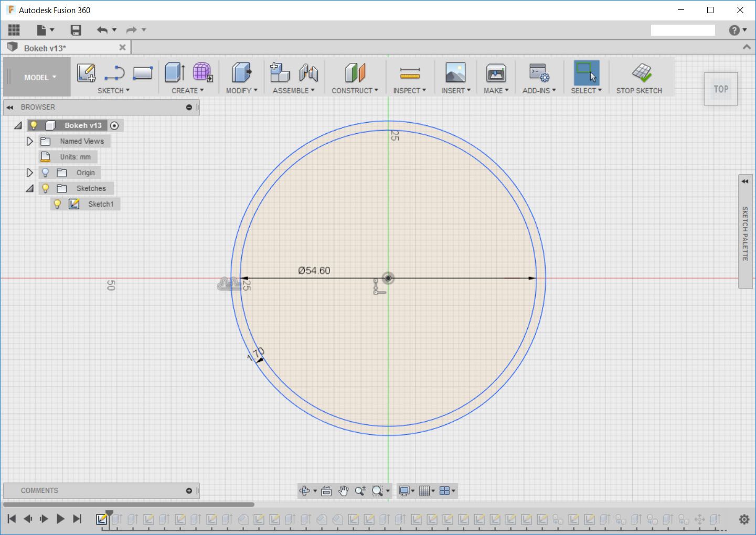Collapse the Sketches folder

pos(29,188)
